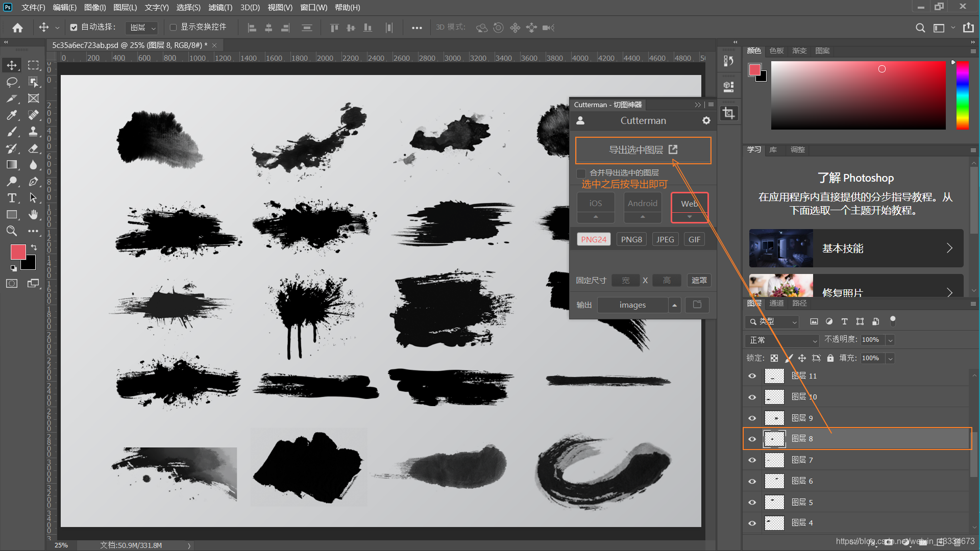
Task: Switch to the 通道 tab
Action: tap(776, 303)
